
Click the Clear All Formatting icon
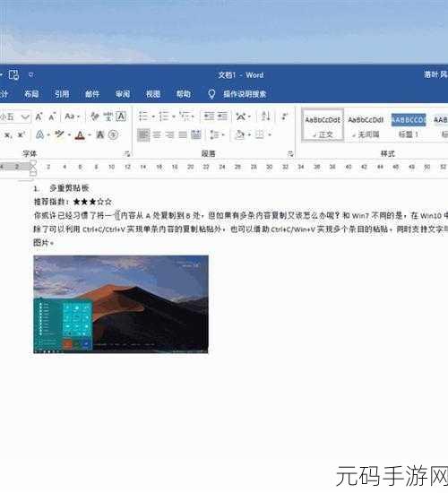(95, 117)
